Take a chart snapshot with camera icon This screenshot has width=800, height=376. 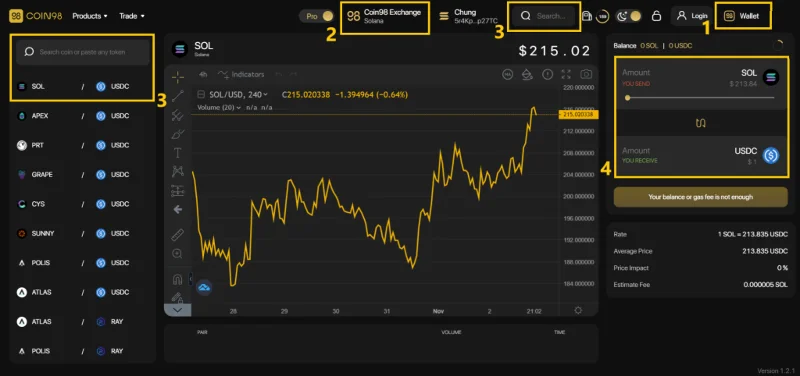(x=586, y=74)
